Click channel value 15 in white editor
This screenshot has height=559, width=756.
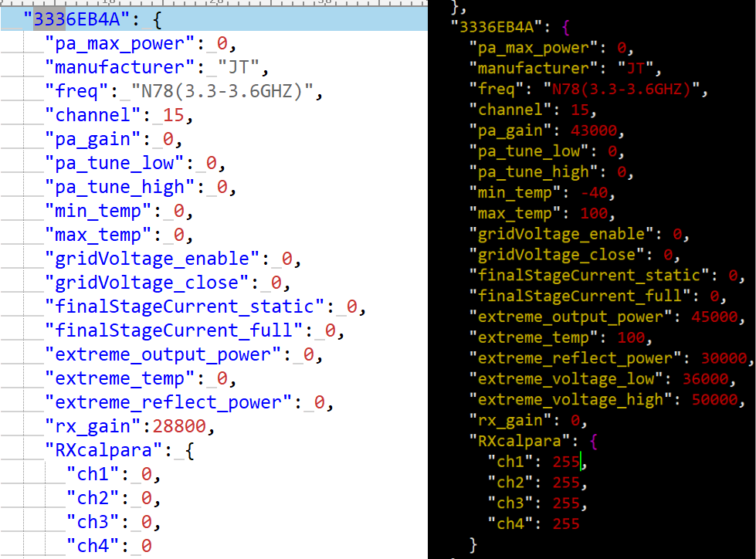tap(173, 116)
